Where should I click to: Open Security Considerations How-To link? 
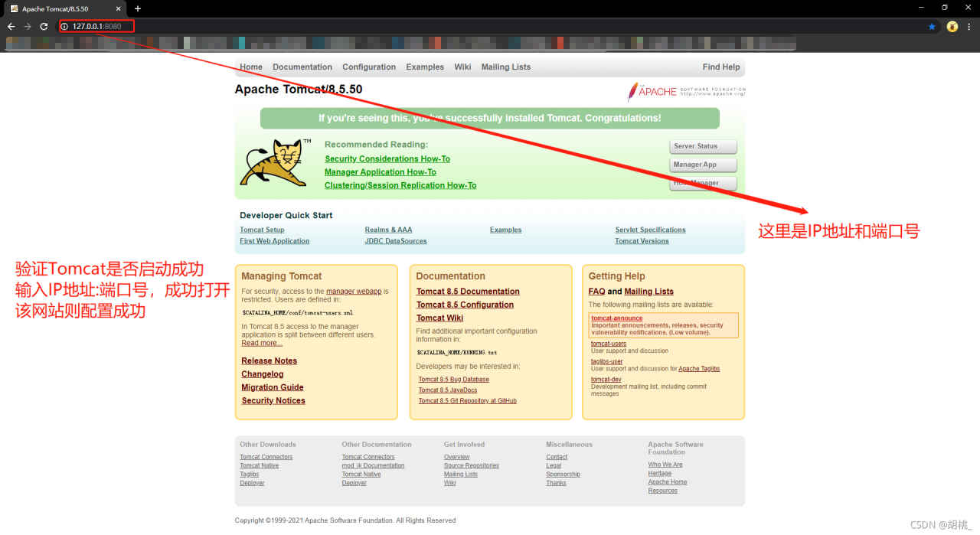click(387, 159)
